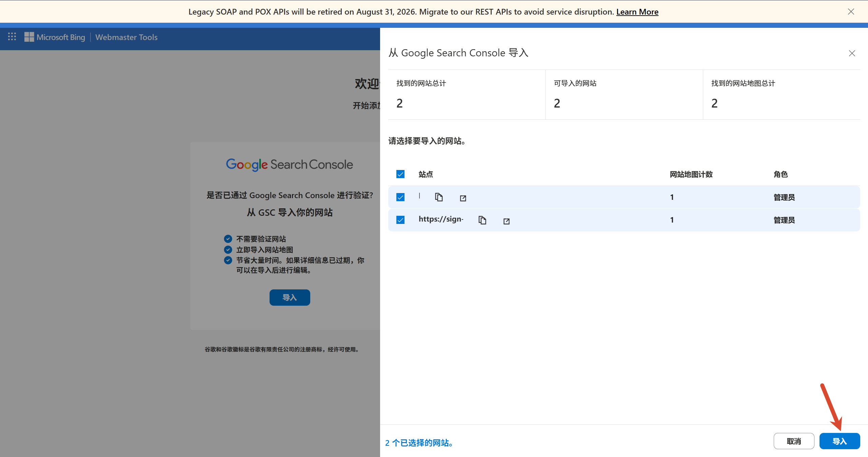Image resolution: width=868 pixels, height=457 pixels.
Task: Uncheck the blank-named site row checkbox
Action: pyautogui.click(x=400, y=197)
